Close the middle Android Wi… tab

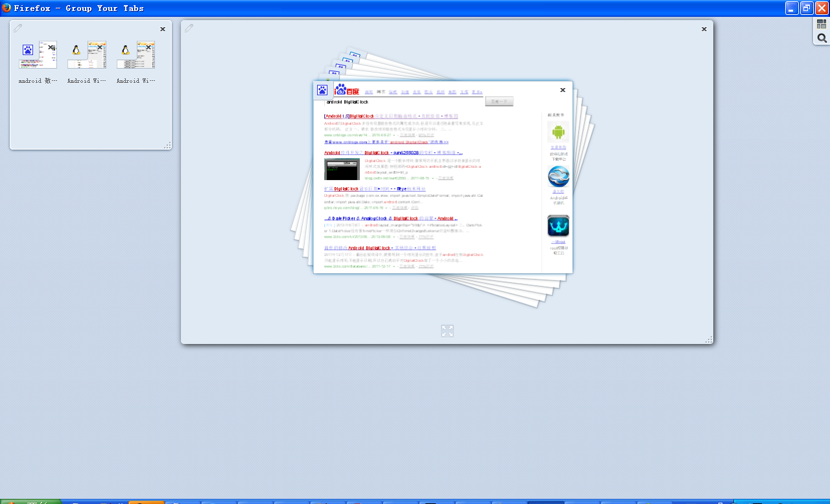(x=100, y=47)
